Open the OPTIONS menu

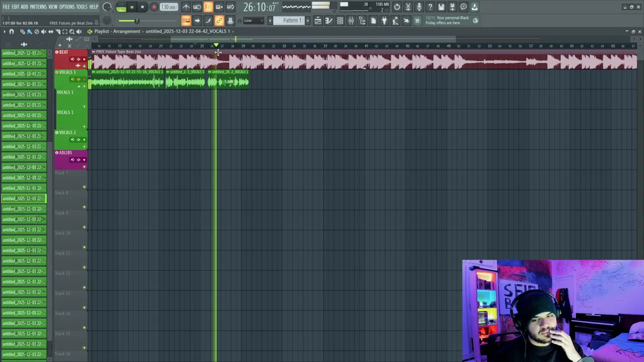click(67, 7)
